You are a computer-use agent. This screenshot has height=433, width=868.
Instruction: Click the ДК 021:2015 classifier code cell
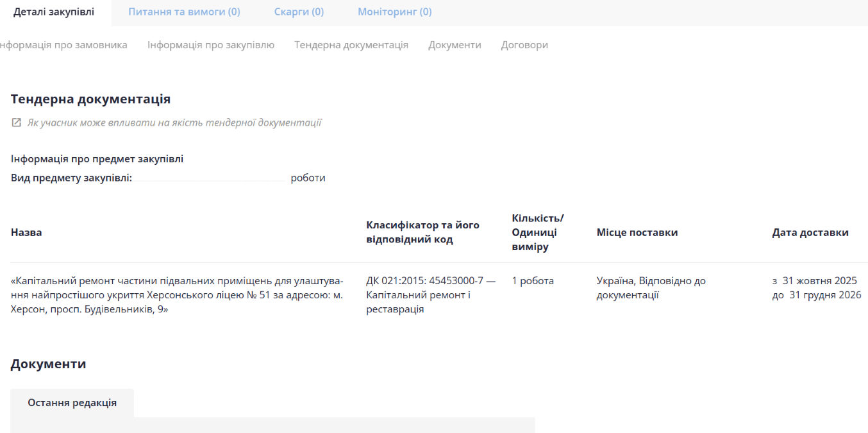[430, 295]
